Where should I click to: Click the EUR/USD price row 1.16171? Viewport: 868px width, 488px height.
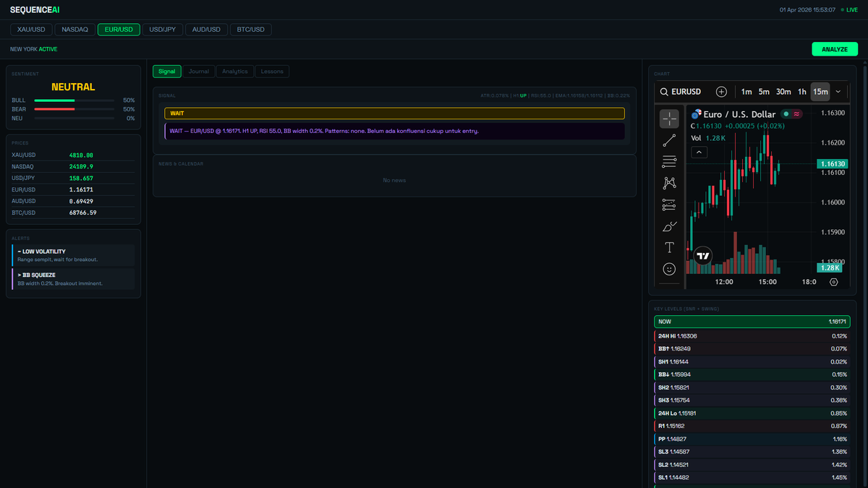[x=73, y=189]
